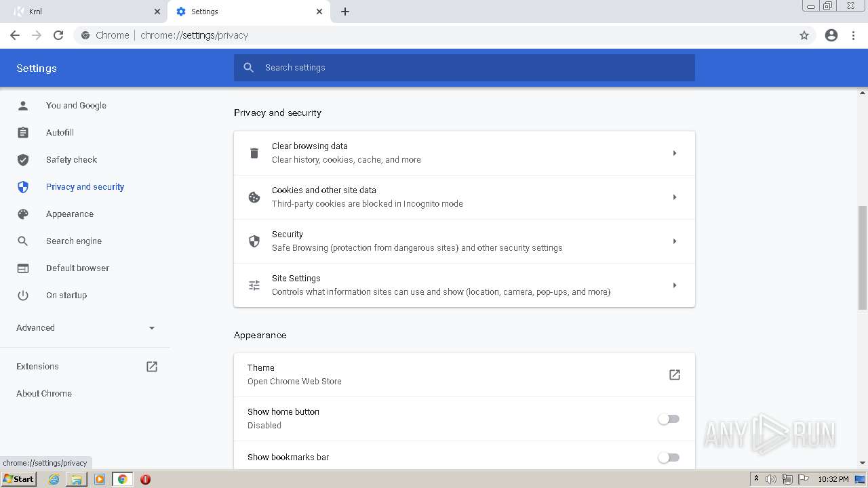
Task: Expand Cookies and other site data arrow
Action: point(675,197)
